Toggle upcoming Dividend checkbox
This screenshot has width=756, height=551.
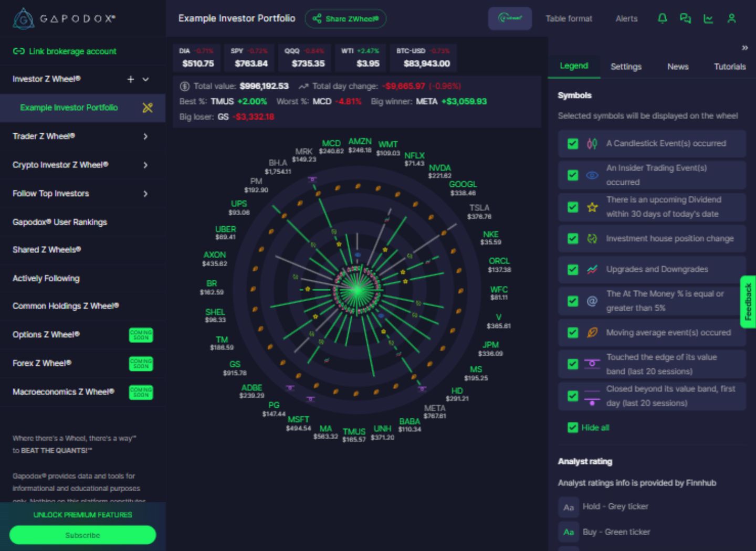point(573,207)
